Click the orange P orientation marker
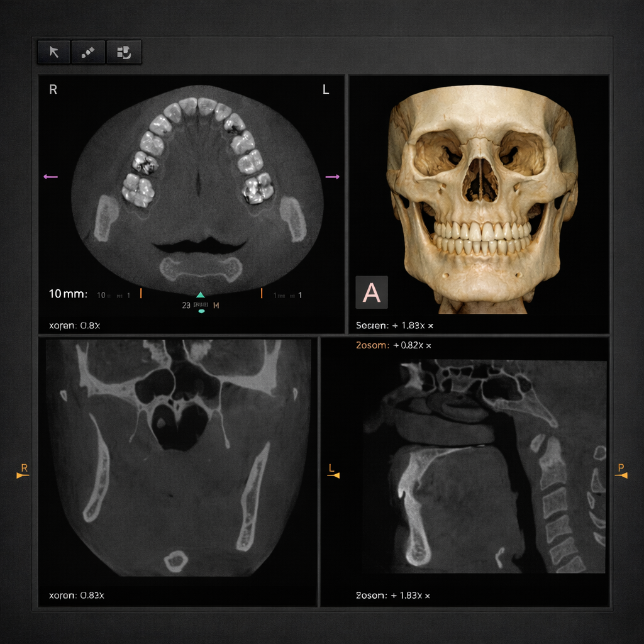 [x=621, y=472]
